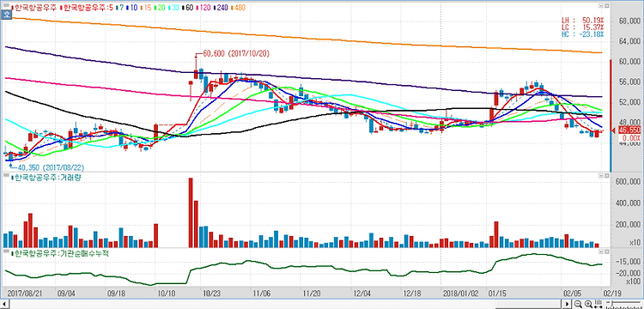Close the 거래량 volume pane
The image size is (644, 309).
606,175
